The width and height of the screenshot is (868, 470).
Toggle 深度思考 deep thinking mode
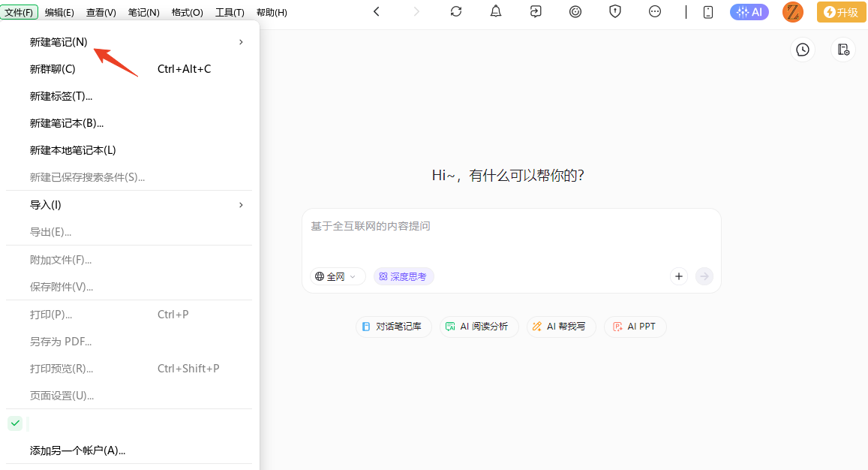[x=404, y=276]
